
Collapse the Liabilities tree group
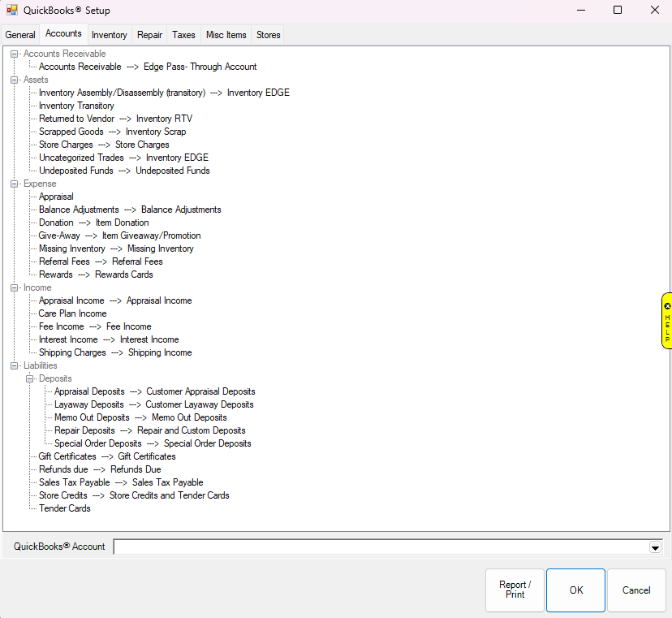[15, 365]
